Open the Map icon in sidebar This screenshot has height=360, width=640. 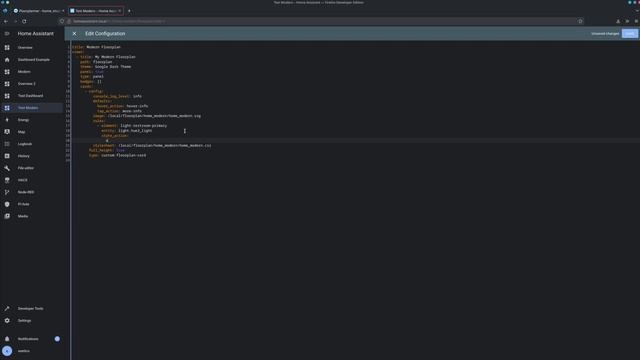[x=7, y=132]
